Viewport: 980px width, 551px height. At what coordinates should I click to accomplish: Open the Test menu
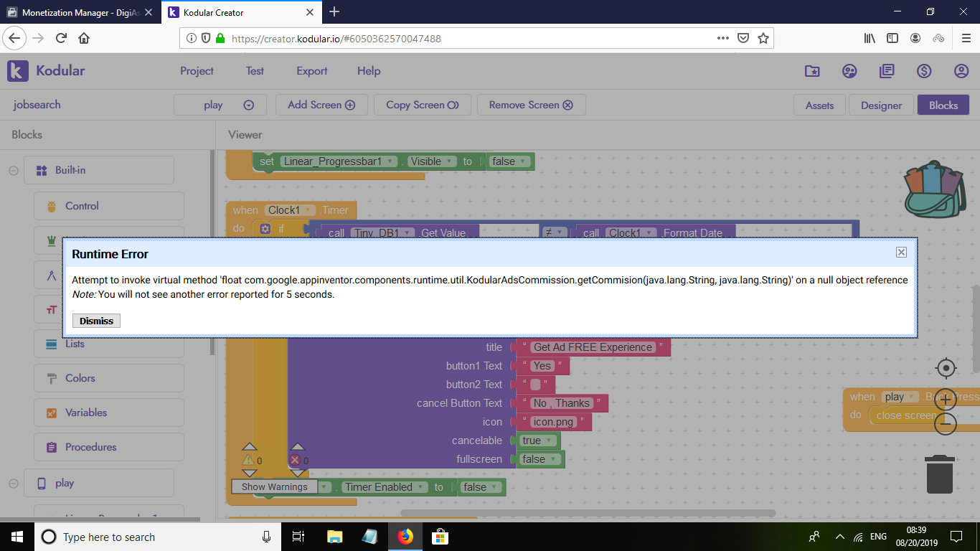pos(255,71)
